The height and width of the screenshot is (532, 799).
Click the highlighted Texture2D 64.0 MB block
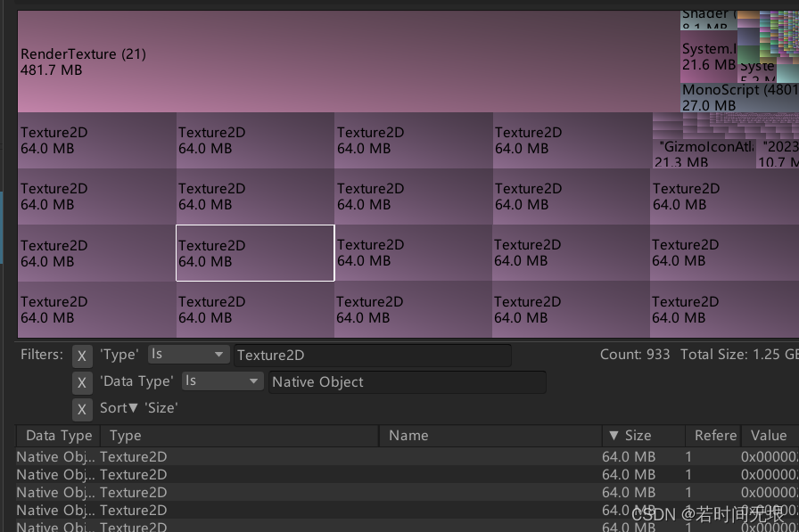pyautogui.click(x=255, y=253)
